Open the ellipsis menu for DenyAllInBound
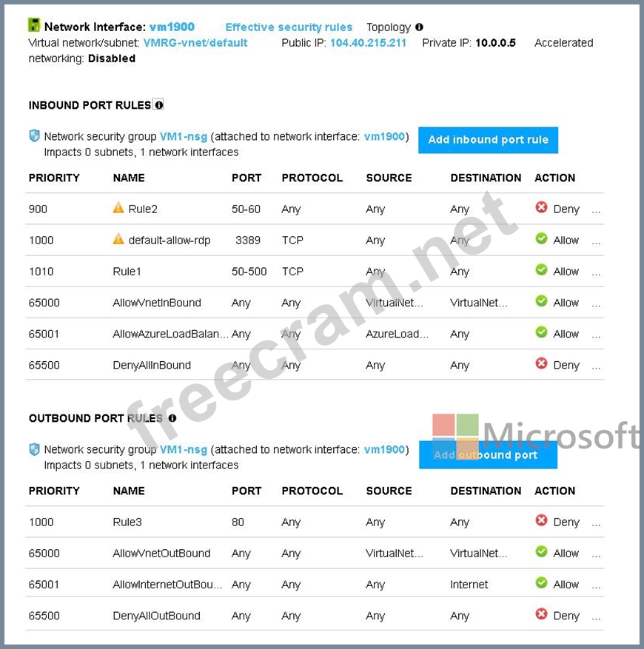The width and height of the screenshot is (644, 649). 596,369
